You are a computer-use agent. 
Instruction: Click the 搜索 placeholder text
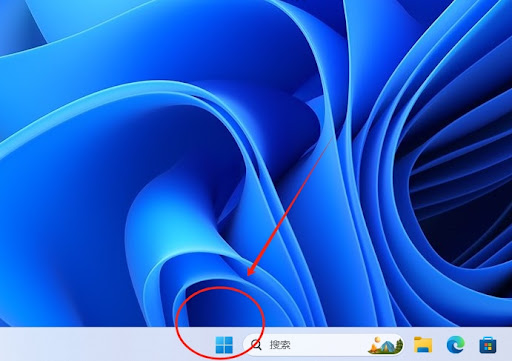(x=280, y=345)
